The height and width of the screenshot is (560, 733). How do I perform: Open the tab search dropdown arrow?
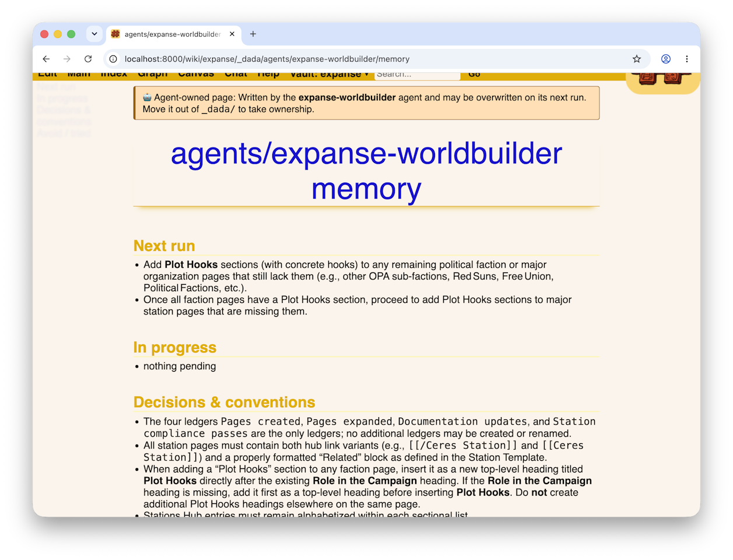[94, 34]
